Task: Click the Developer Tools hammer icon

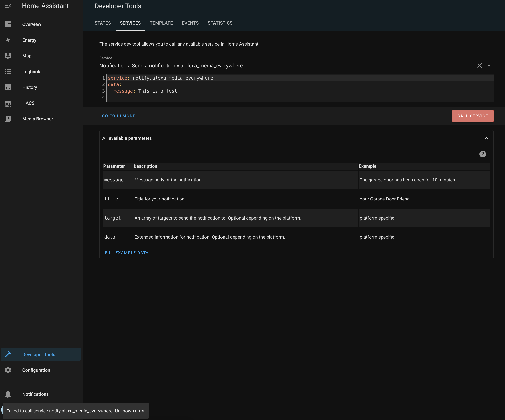Action: pos(8,354)
